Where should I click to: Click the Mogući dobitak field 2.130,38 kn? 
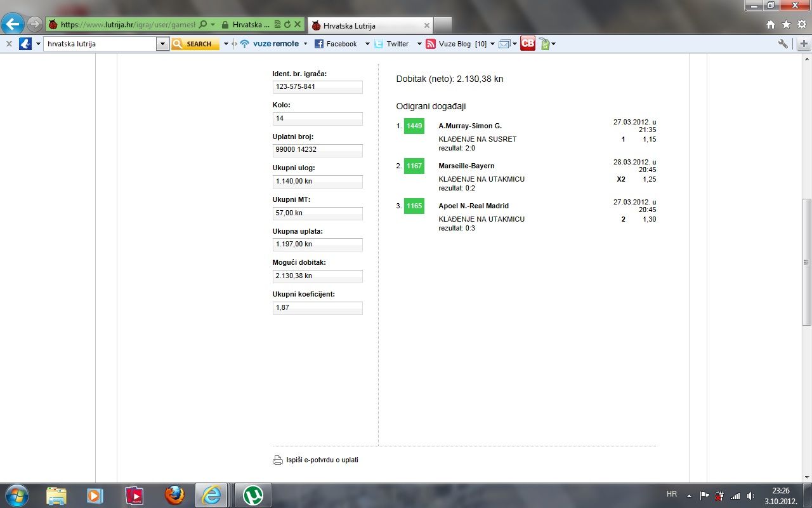tap(318, 276)
